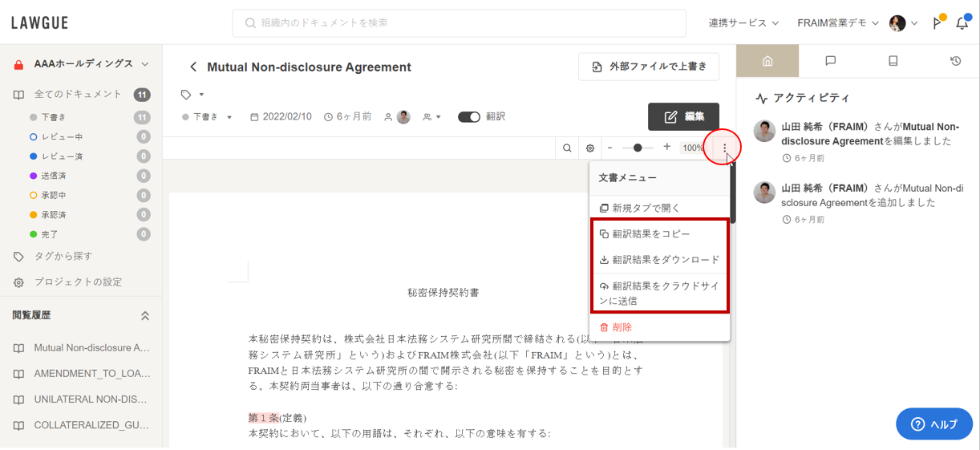Open the notifications bell icon

pyautogui.click(x=962, y=23)
